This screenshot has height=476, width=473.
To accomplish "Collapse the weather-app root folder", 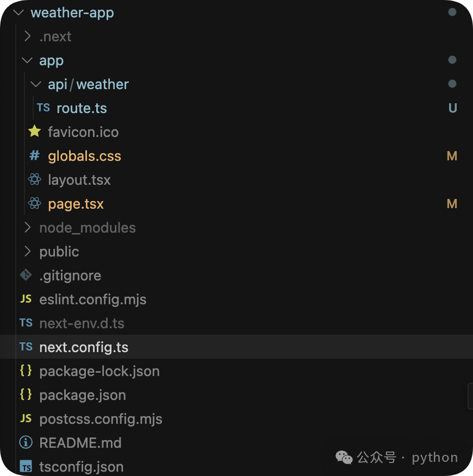I will coord(18,12).
